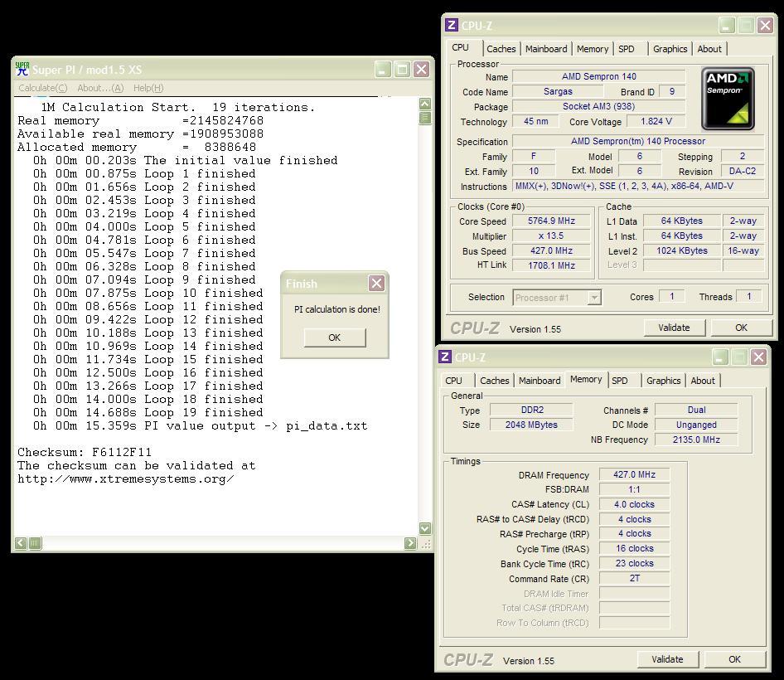The width and height of the screenshot is (784, 680).
Task: Close the upper CPU-Z window
Action: click(x=765, y=26)
